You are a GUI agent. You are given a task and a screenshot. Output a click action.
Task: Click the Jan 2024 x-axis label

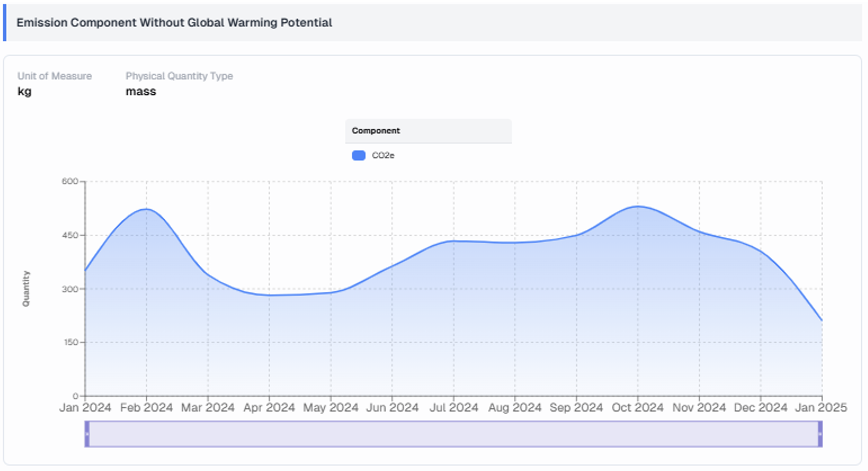coord(85,407)
